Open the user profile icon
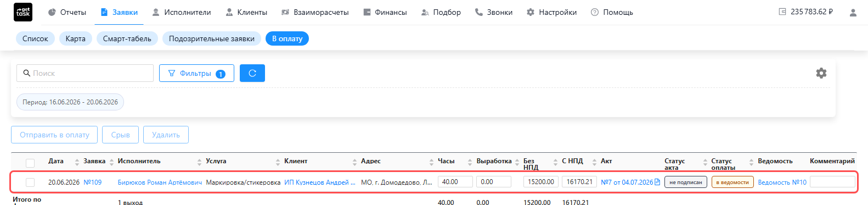Viewport: 868px width, 205px height. coord(853,12)
